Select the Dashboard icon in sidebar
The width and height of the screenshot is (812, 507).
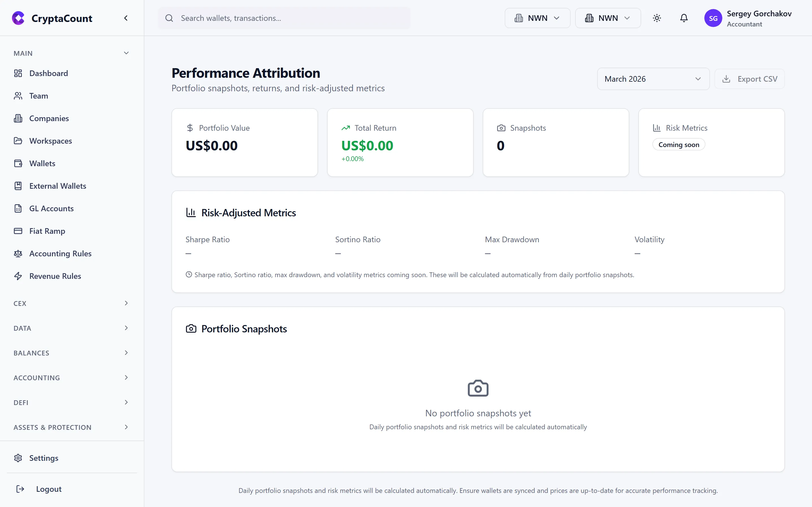(x=18, y=73)
